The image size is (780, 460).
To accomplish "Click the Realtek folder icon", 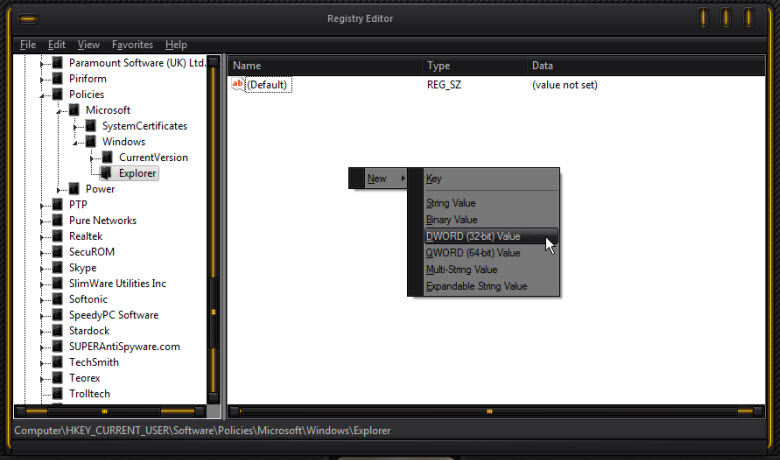I will pos(58,236).
